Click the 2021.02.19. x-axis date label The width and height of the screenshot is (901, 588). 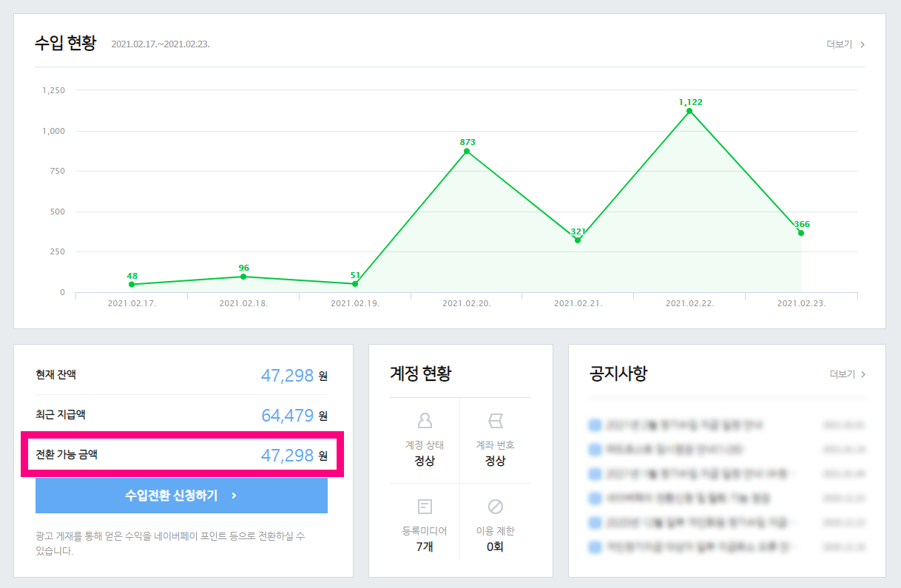(355, 303)
